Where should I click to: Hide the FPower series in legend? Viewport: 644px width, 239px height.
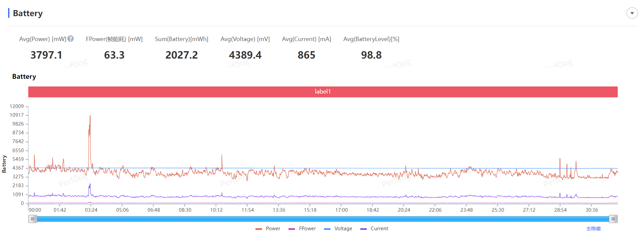tap(302, 229)
